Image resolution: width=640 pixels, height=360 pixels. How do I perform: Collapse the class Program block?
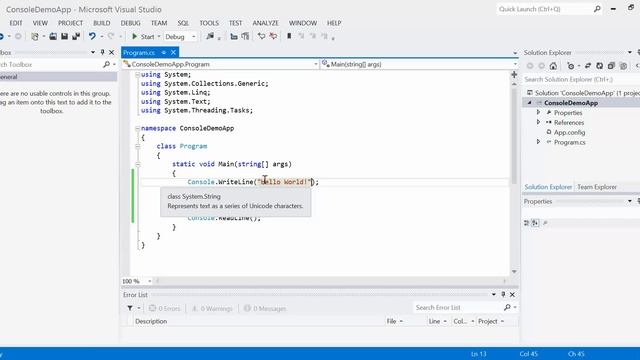click(x=138, y=147)
